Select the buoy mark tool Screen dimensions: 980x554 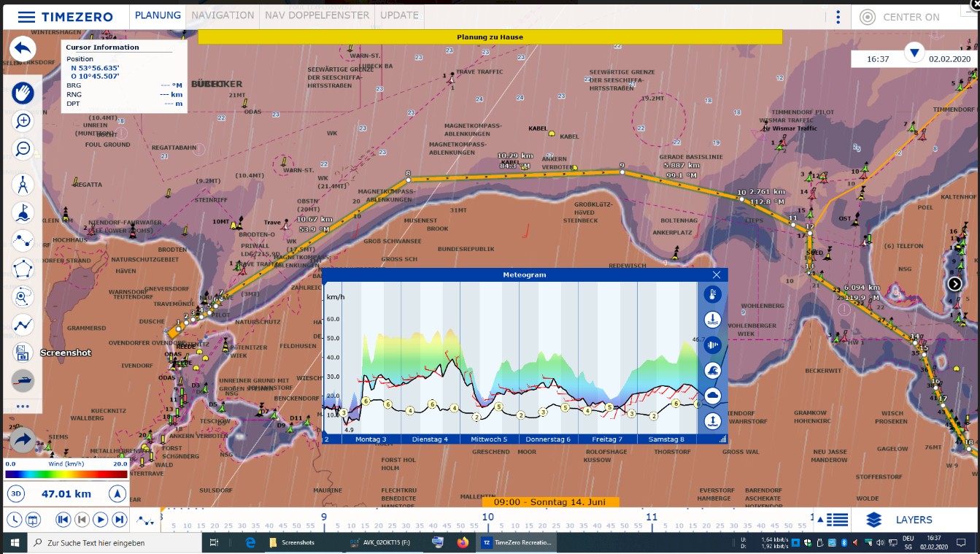23,212
